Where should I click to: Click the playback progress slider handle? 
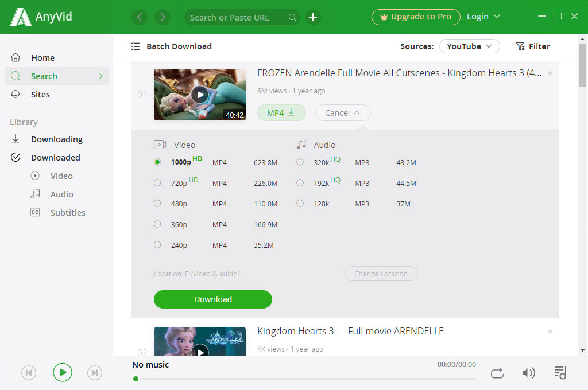(136, 379)
